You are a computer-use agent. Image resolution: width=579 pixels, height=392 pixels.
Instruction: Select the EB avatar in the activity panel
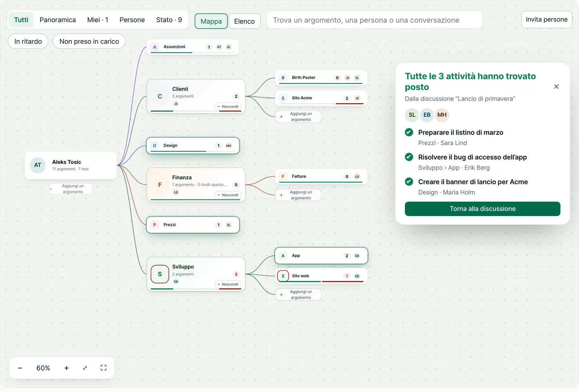tap(427, 115)
